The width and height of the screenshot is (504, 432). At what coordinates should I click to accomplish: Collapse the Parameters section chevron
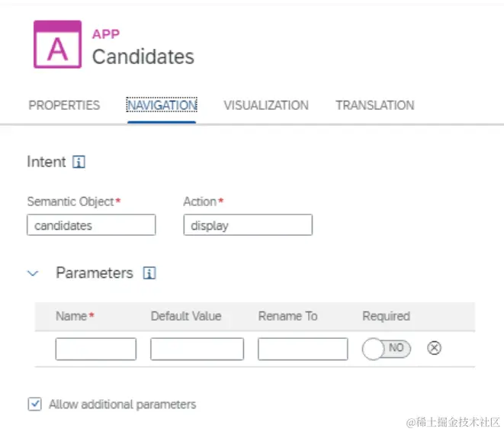[x=33, y=273]
